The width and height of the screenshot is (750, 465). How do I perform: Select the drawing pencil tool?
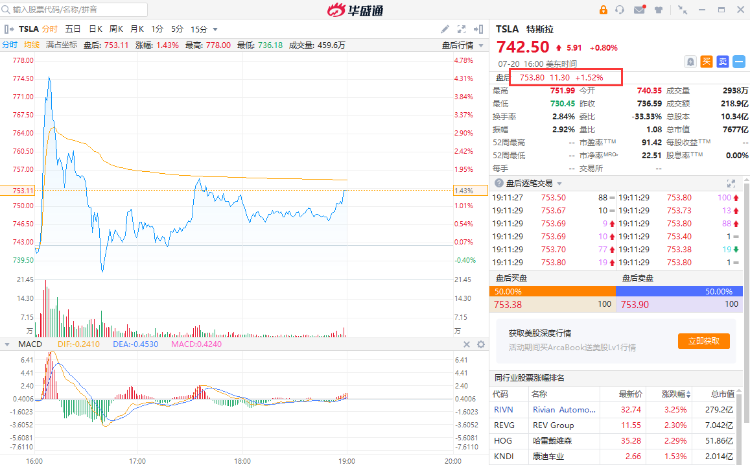[445, 29]
